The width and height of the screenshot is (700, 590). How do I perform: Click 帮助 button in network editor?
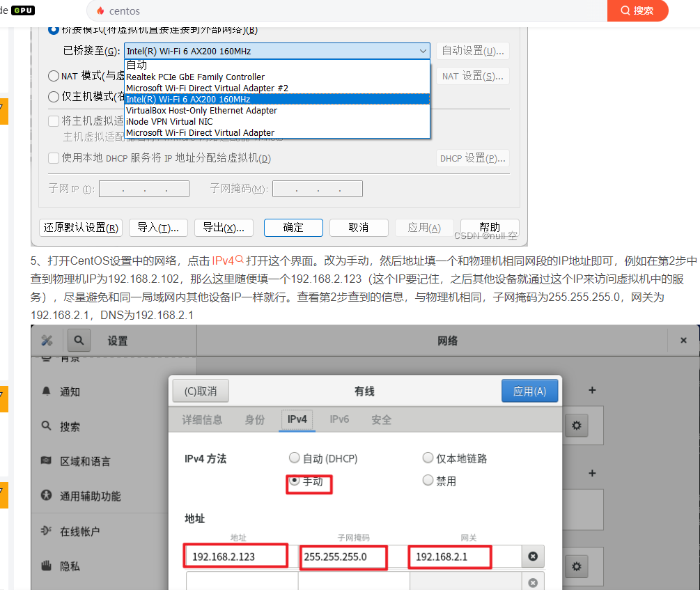(490, 228)
